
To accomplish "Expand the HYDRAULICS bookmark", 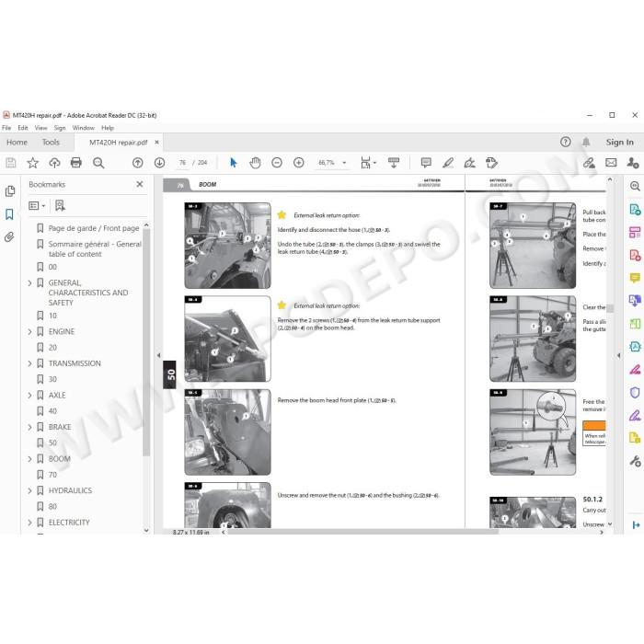I will click(29, 490).
